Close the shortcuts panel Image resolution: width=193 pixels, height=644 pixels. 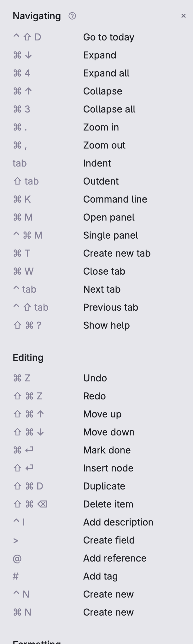(184, 16)
